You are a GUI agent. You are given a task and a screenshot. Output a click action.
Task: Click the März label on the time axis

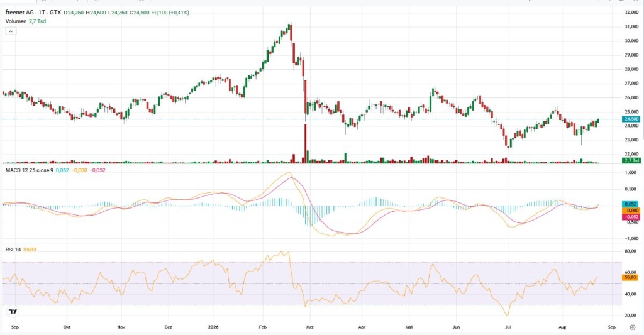coord(310,327)
